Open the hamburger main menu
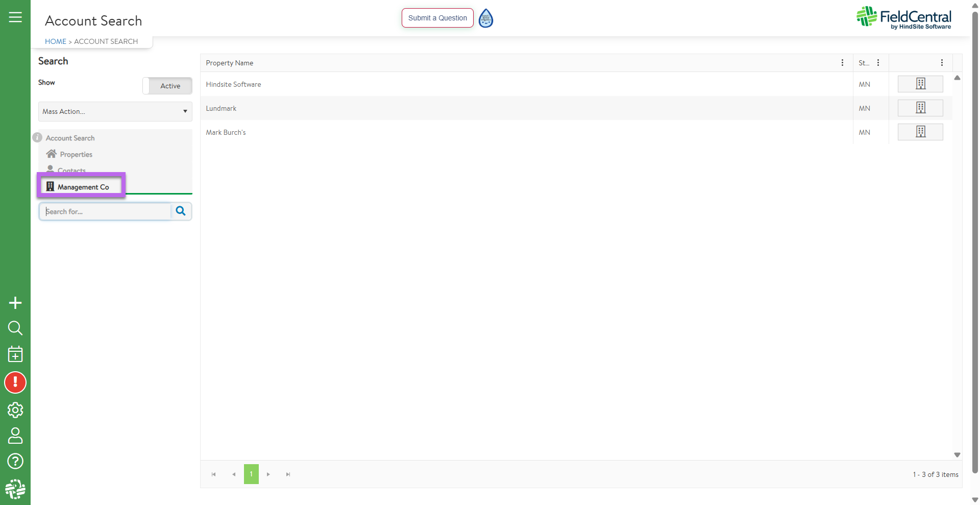This screenshot has width=980, height=505. [15, 17]
